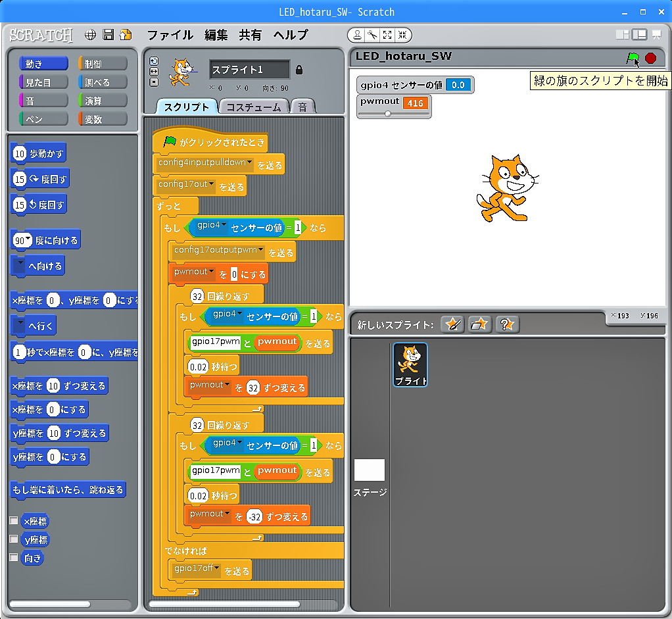Select the grow sprite tool

point(387,35)
